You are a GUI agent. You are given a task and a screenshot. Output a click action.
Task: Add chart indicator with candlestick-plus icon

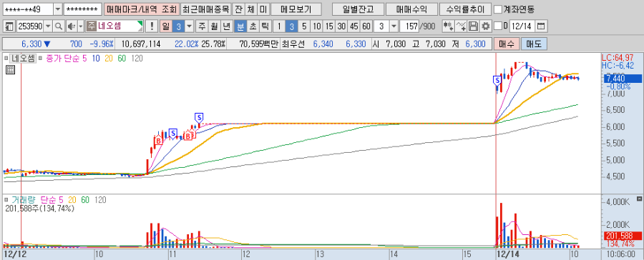[x=448, y=26]
